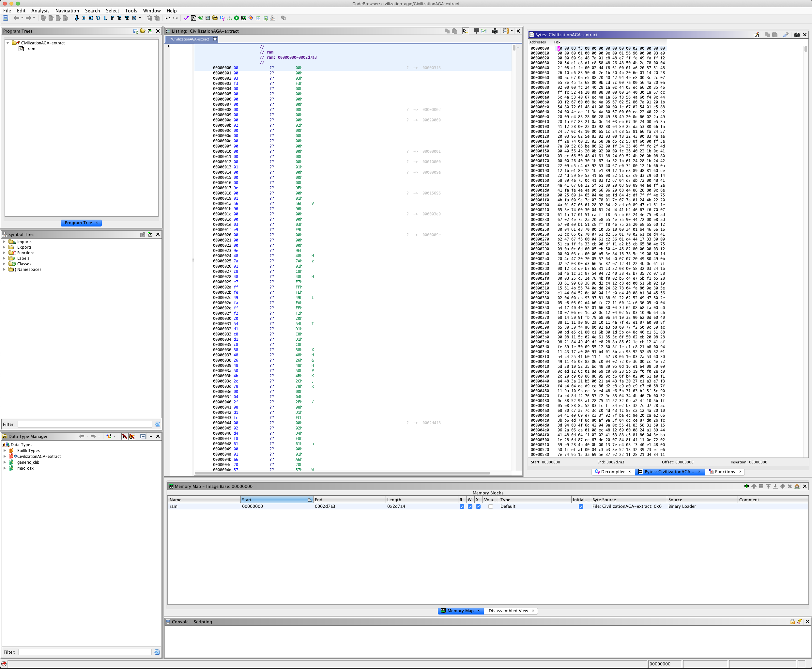Expand generic_clib in Data Type Manager
This screenshot has height=669, width=812.
coord(5,462)
